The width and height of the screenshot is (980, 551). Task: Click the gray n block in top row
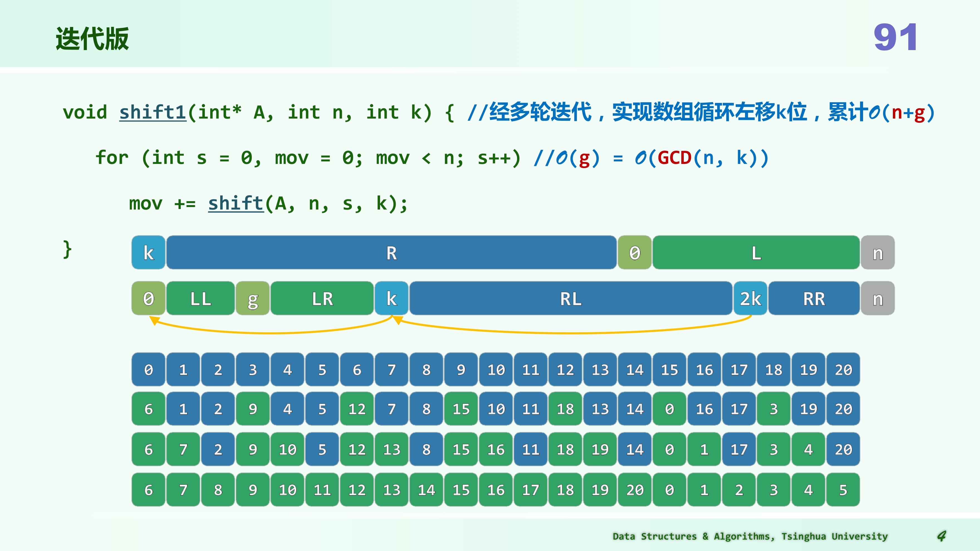pos(877,253)
